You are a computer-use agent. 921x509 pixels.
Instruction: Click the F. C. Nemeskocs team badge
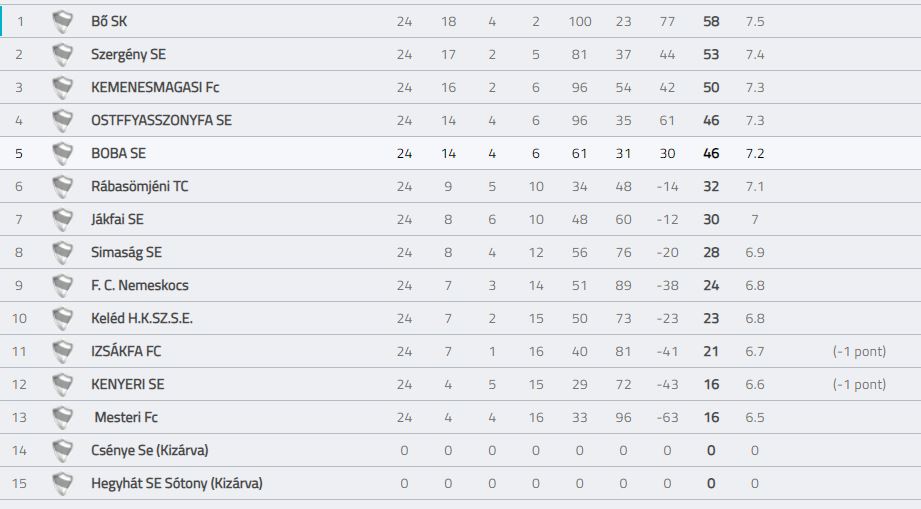point(62,285)
